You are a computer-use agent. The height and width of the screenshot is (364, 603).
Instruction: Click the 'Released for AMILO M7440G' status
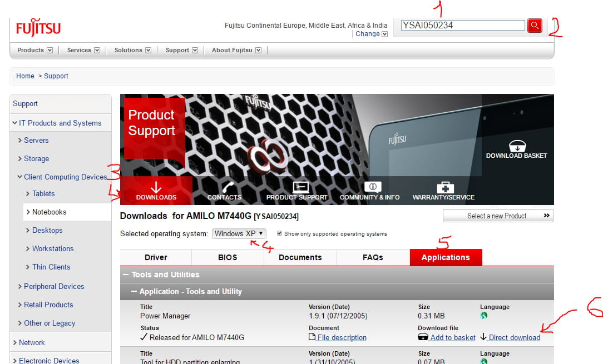197,337
